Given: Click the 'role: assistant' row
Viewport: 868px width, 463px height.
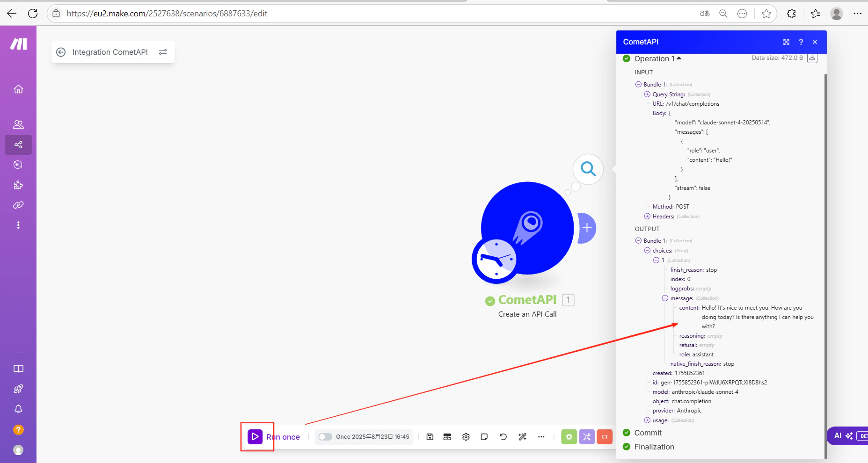Looking at the screenshot, I should click(x=696, y=354).
